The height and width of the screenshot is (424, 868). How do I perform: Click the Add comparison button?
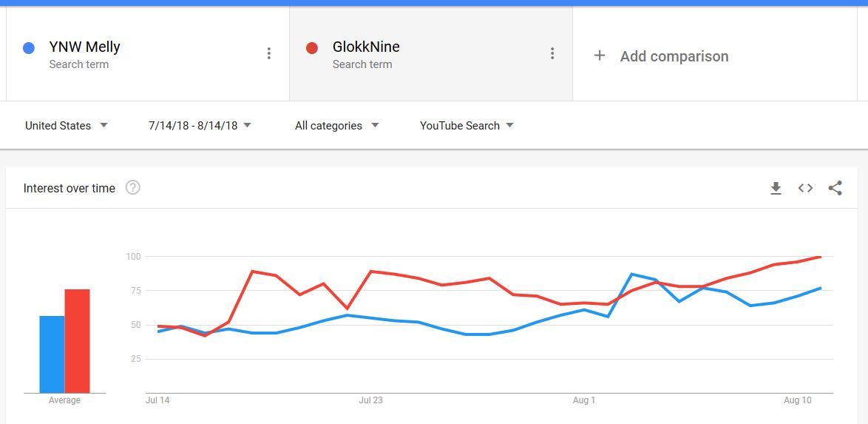click(x=674, y=56)
